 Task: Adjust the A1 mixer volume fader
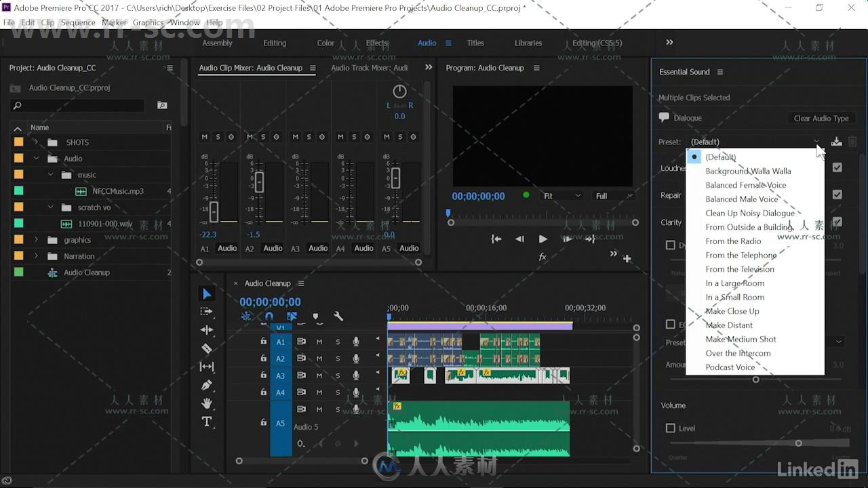click(x=214, y=211)
